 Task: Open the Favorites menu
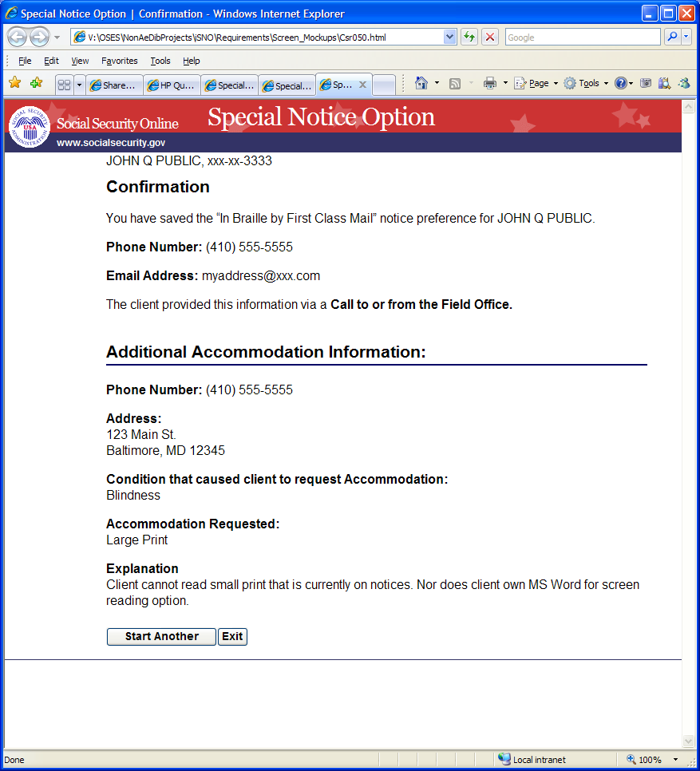pos(120,61)
